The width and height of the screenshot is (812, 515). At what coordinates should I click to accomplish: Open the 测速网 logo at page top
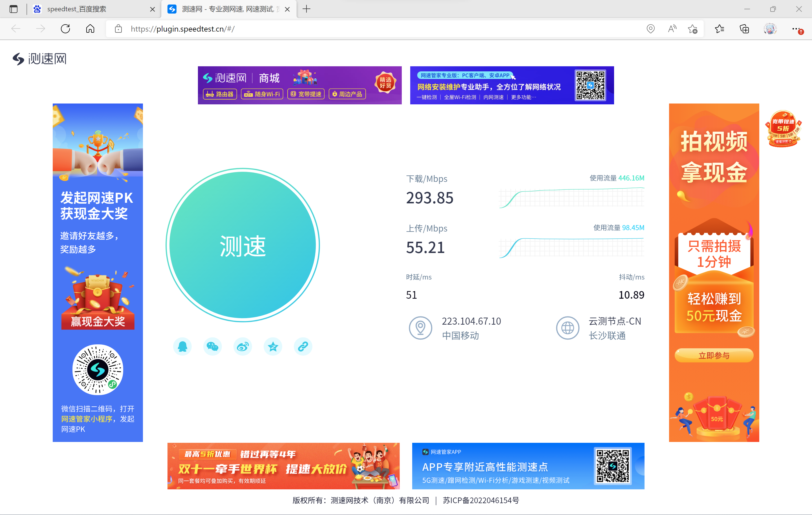(x=39, y=59)
